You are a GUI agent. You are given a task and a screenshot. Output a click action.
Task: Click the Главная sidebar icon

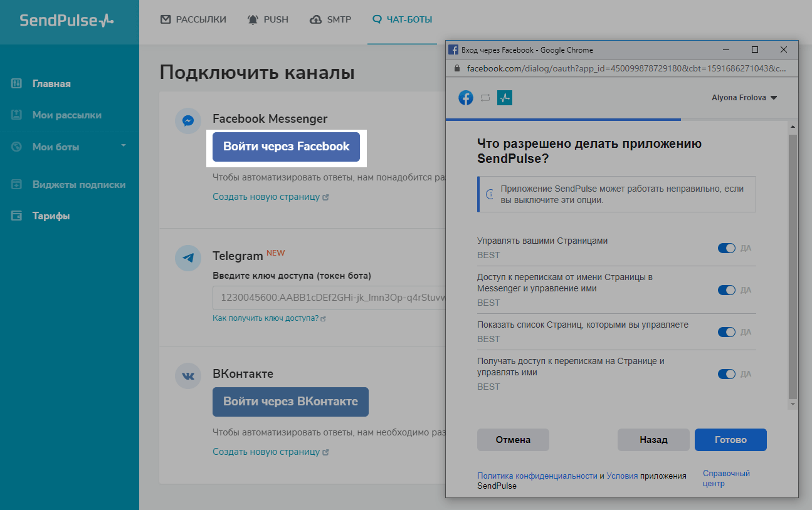(17, 83)
